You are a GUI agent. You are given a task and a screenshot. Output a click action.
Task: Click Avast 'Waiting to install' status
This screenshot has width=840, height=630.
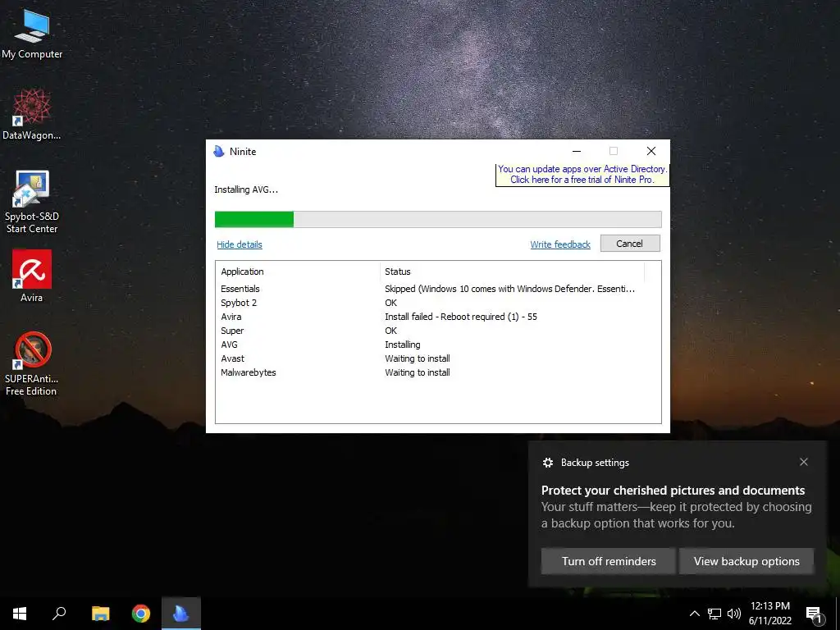[x=418, y=358]
